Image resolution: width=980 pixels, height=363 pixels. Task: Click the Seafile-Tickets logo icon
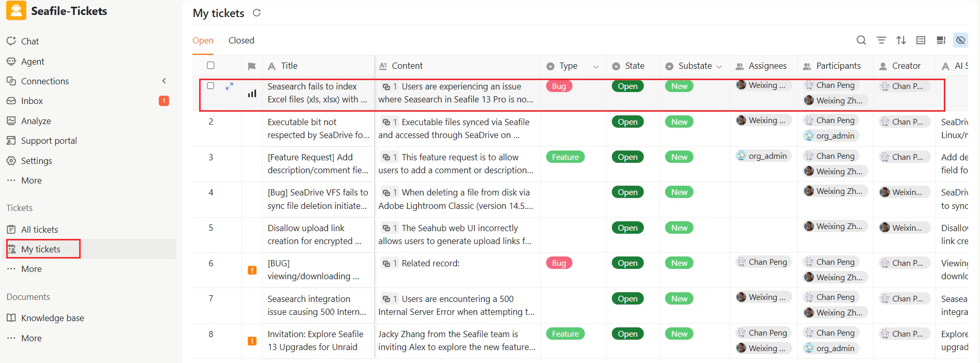(16, 11)
